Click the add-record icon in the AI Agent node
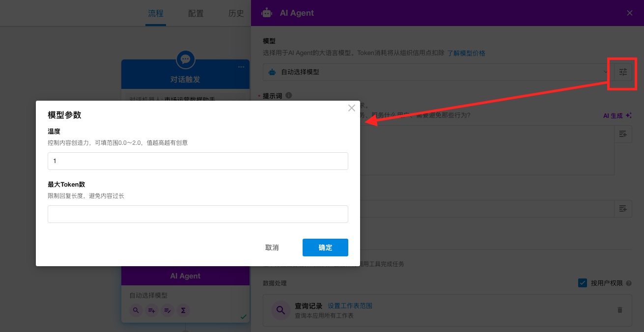This screenshot has height=332, width=644. (x=152, y=310)
